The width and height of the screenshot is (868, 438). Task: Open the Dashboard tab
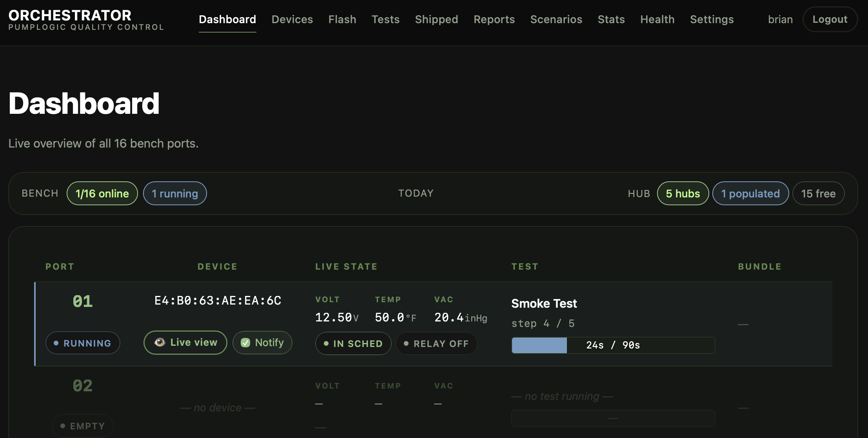(x=227, y=19)
